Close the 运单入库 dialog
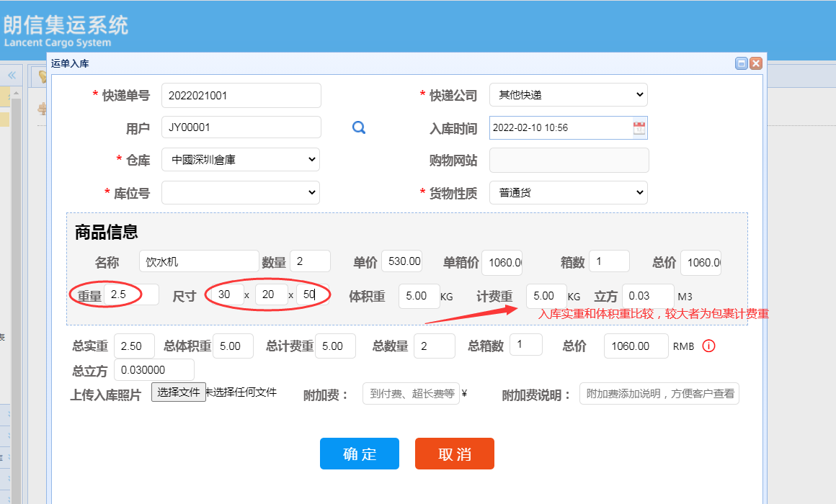The width and height of the screenshot is (836, 504). (755, 64)
